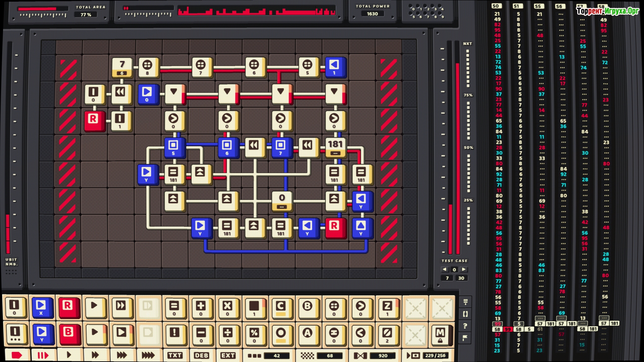The image size is (644, 362).
Task: Go to next test case arrow
Action: (464, 269)
